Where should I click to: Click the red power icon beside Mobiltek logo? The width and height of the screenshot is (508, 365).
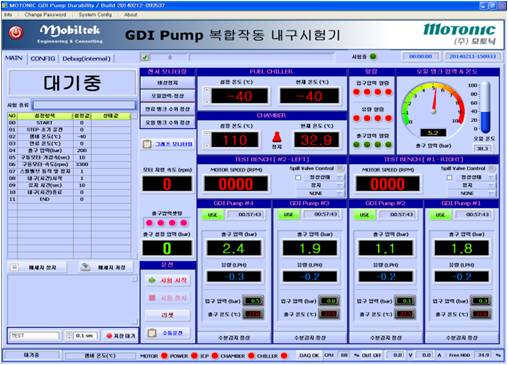point(16,32)
